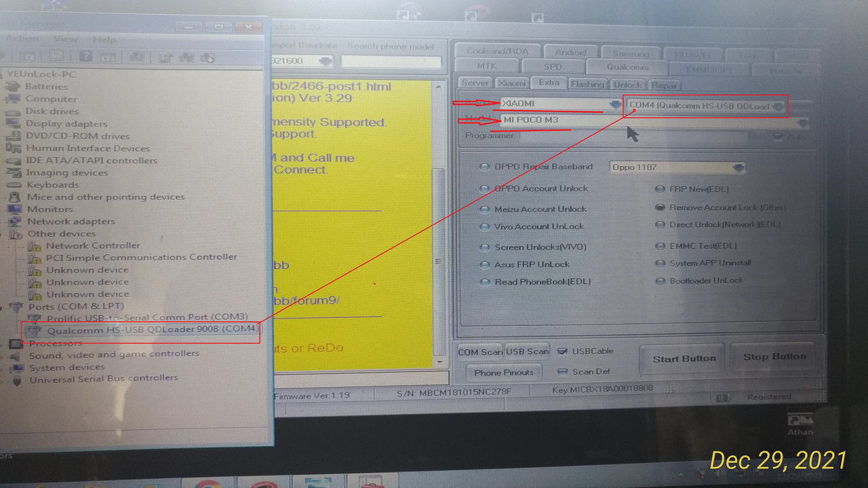Select Vivo Account UnLock radio option

[484, 227]
